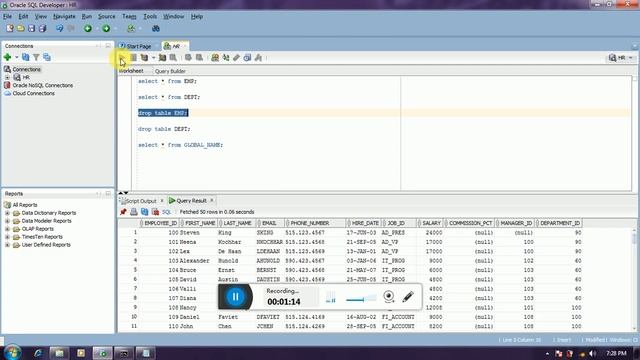
Task: Open the Navigate menu
Action: click(x=64, y=16)
